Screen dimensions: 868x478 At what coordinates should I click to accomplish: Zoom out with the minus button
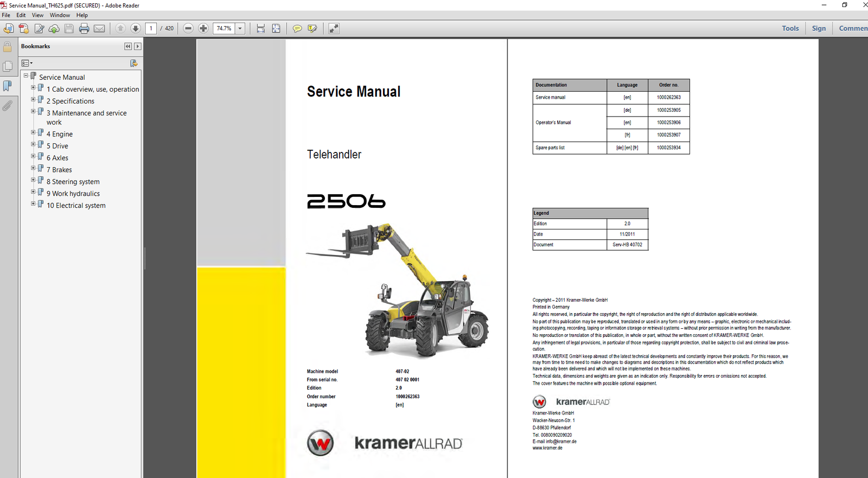pyautogui.click(x=188, y=28)
